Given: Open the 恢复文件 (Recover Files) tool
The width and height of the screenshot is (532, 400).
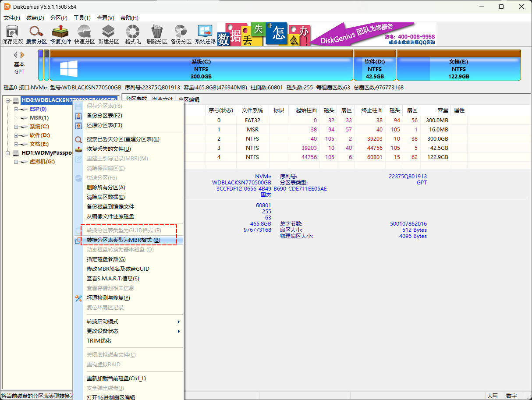Looking at the screenshot, I should pyautogui.click(x=60, y=34).
